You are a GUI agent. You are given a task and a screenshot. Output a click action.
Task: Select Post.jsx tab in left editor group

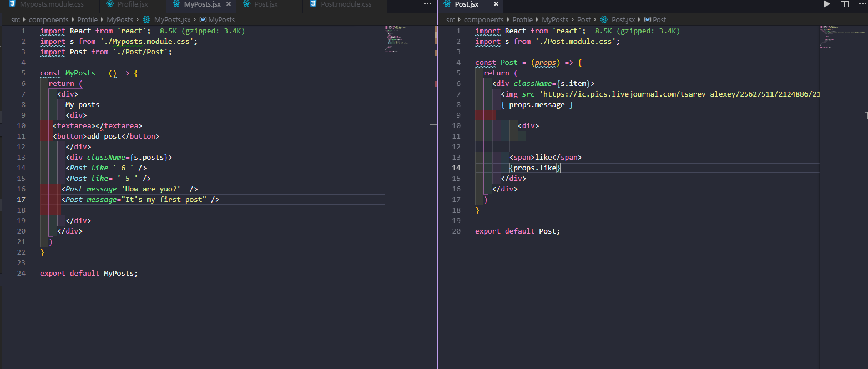(x=266, y=4)
